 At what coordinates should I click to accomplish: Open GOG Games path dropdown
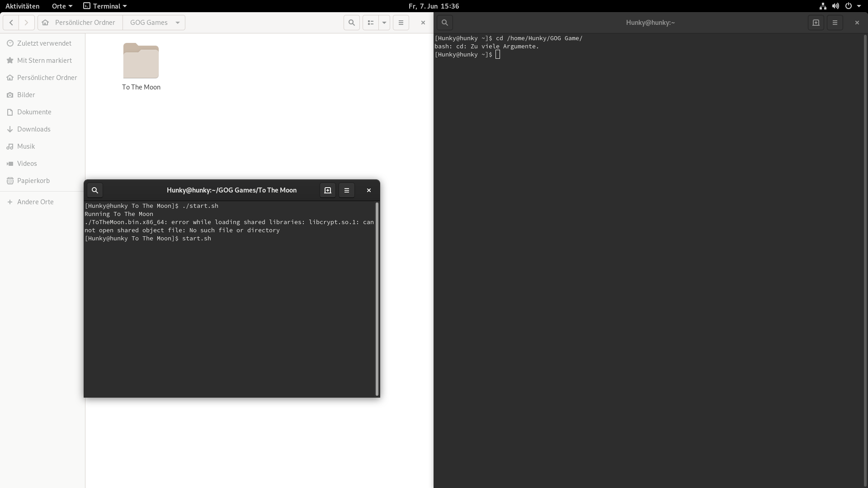click(x=178, y=23)
